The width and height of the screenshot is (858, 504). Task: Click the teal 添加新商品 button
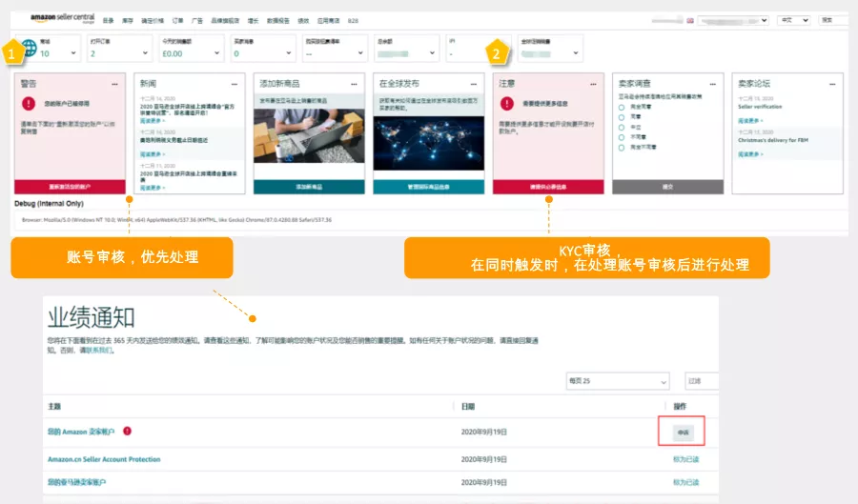309,187
